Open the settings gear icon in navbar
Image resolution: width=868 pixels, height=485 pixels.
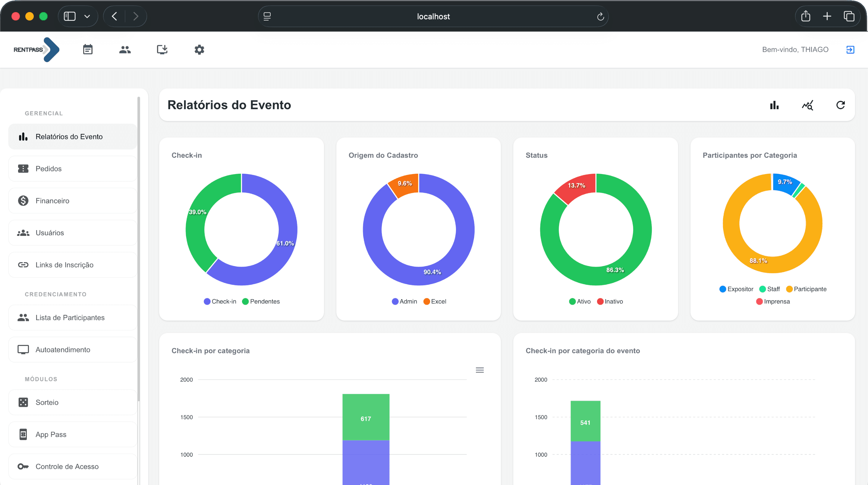(x=200, y=49)
